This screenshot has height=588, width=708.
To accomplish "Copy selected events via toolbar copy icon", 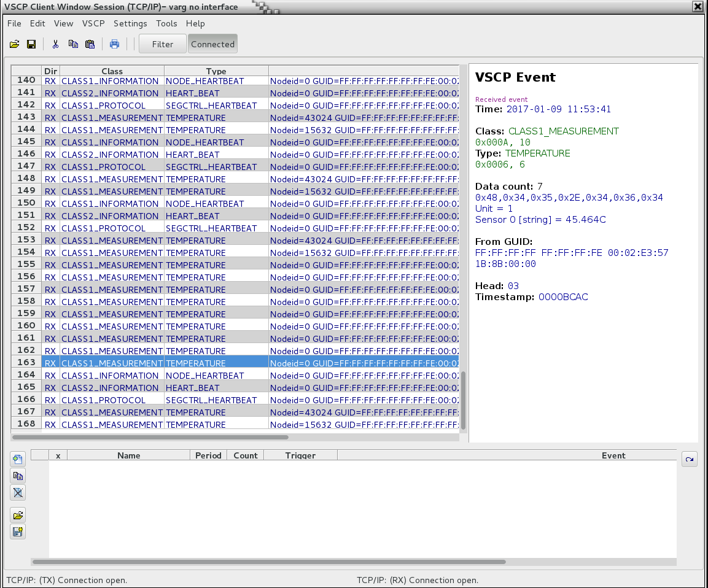I will tap(73, 44).
